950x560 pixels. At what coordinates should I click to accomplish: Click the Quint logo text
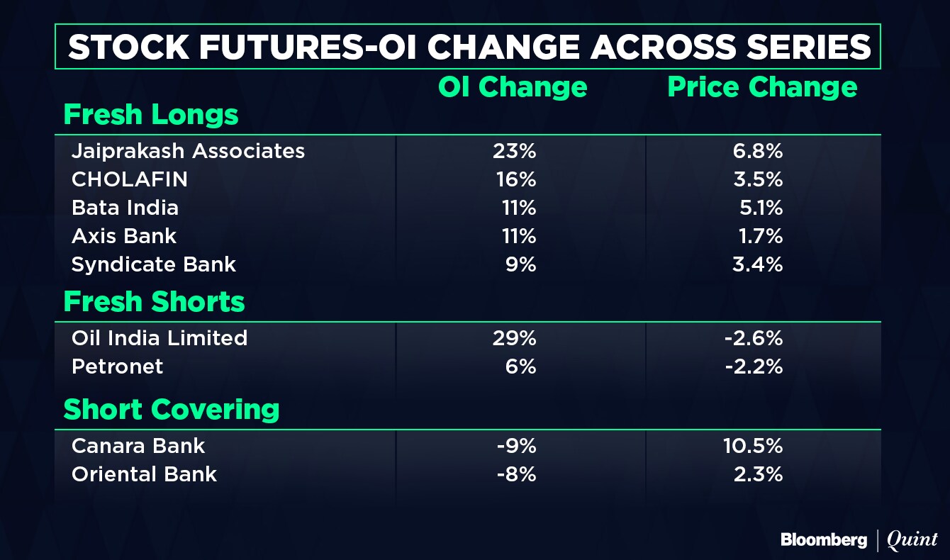coord(912,539)
